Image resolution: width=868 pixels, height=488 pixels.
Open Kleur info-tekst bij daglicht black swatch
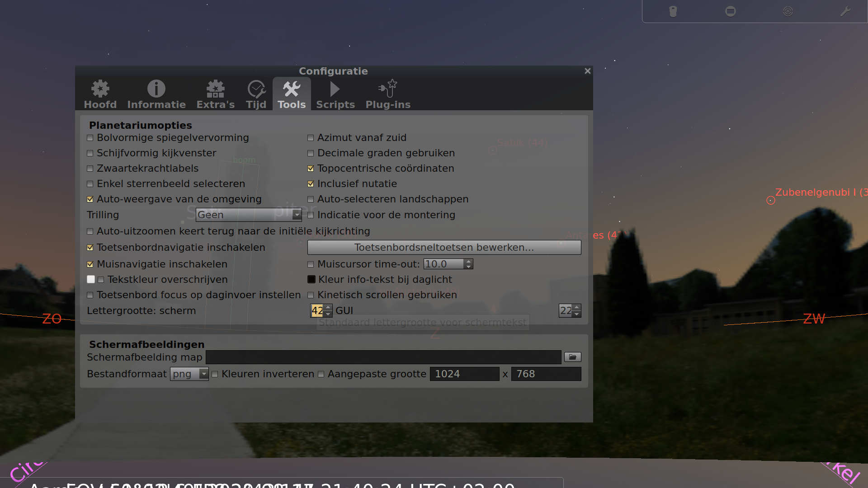tap(311, 279)
